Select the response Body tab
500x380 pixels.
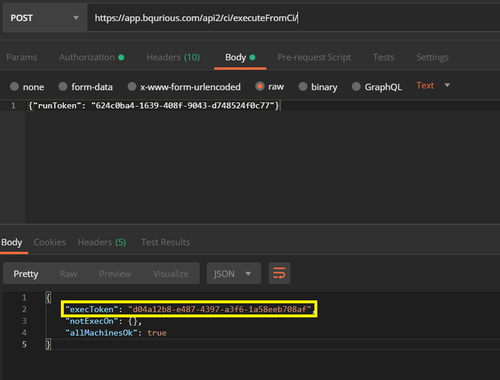pos(12,242)
